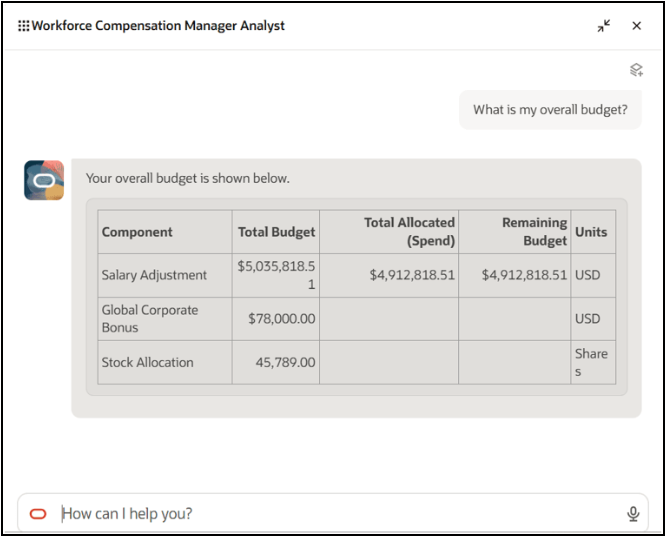Click the $5,035,818.51 total budget value

coord(276,275)
